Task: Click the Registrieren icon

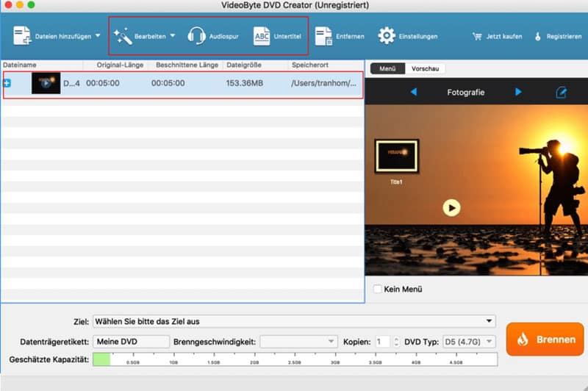Action: pos(538,36)
